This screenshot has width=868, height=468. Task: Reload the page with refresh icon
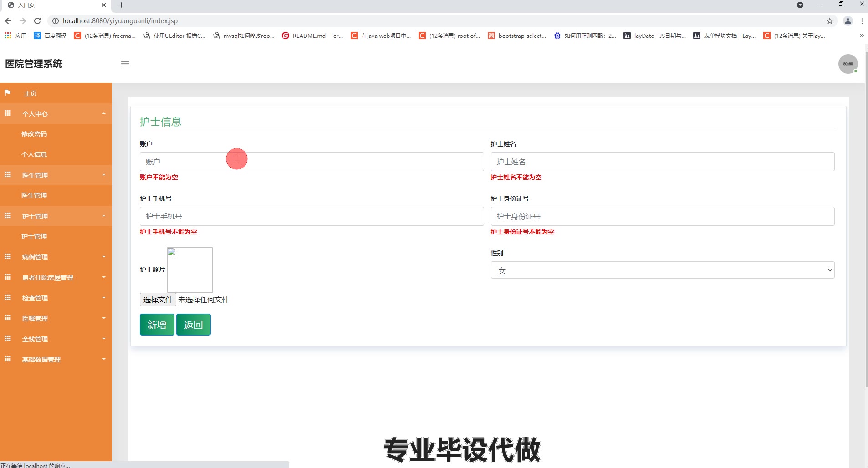tap(38, 21)
